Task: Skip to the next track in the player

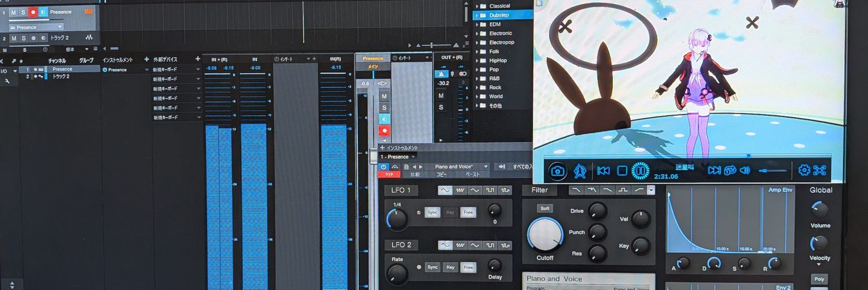Action: (x=714, y=170)
